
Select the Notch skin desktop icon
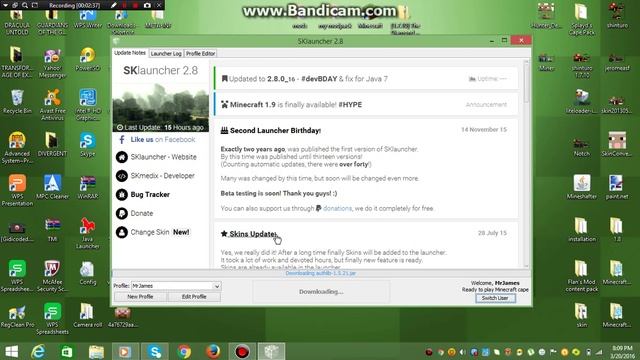pyautogui.click(x=581, y=148)
